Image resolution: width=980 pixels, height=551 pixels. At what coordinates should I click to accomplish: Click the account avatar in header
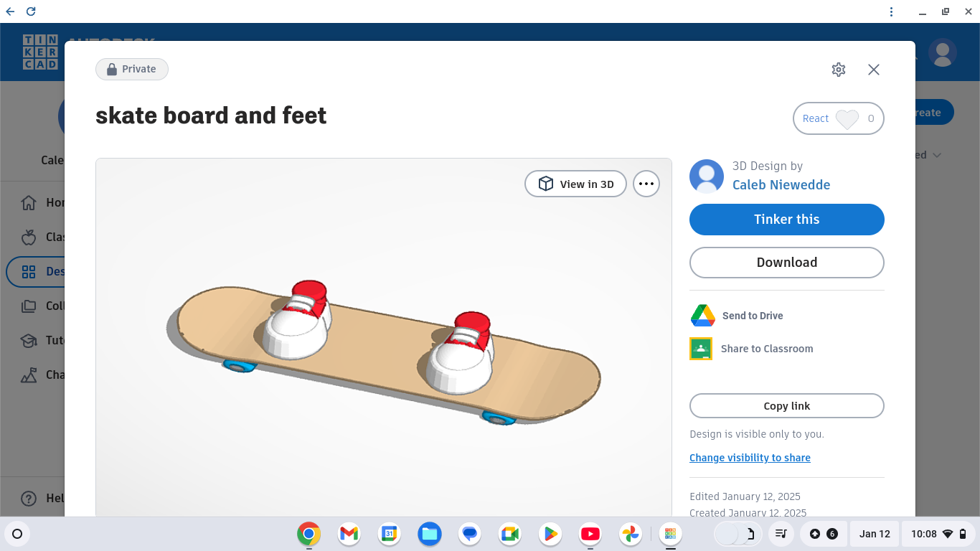coord(943,52)
